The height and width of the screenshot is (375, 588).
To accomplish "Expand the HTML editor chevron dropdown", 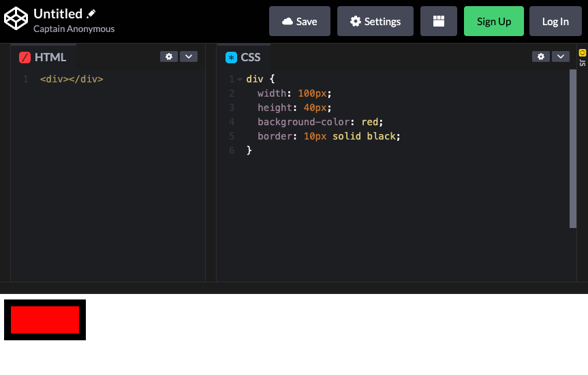I will click(188, 56).
